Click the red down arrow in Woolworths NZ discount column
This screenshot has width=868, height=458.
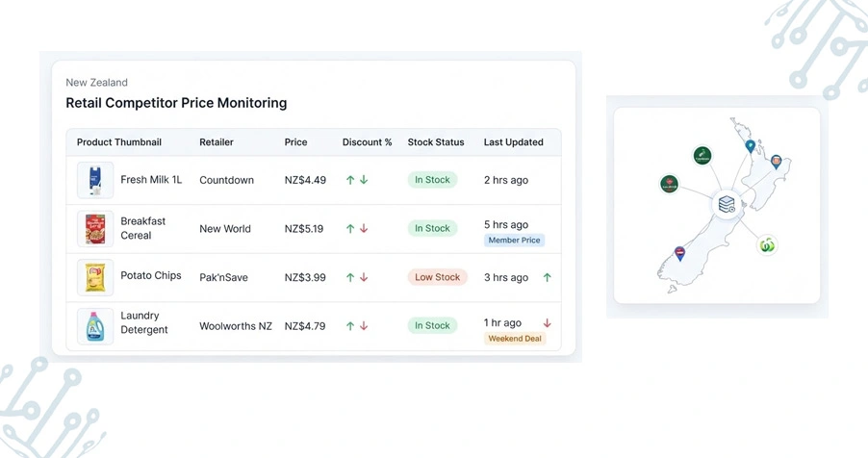364,326
